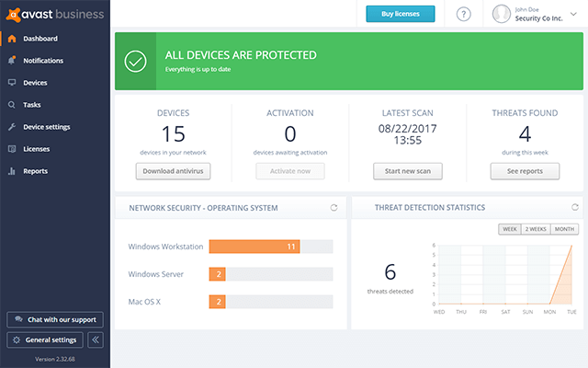Click the Device settings wrench icon
Image resolution: width=588 pixels, height=368 pixels.
click(x=11, y=127)
